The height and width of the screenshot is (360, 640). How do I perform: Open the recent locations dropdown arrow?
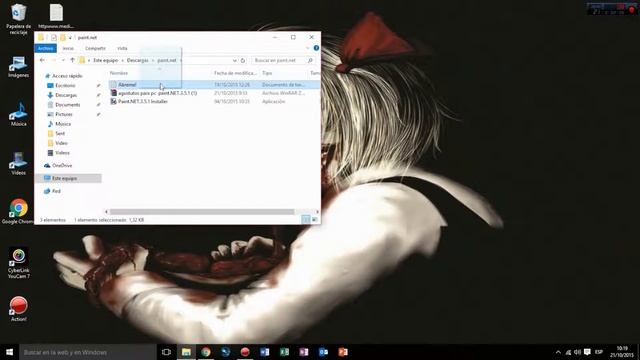point(63,60)
